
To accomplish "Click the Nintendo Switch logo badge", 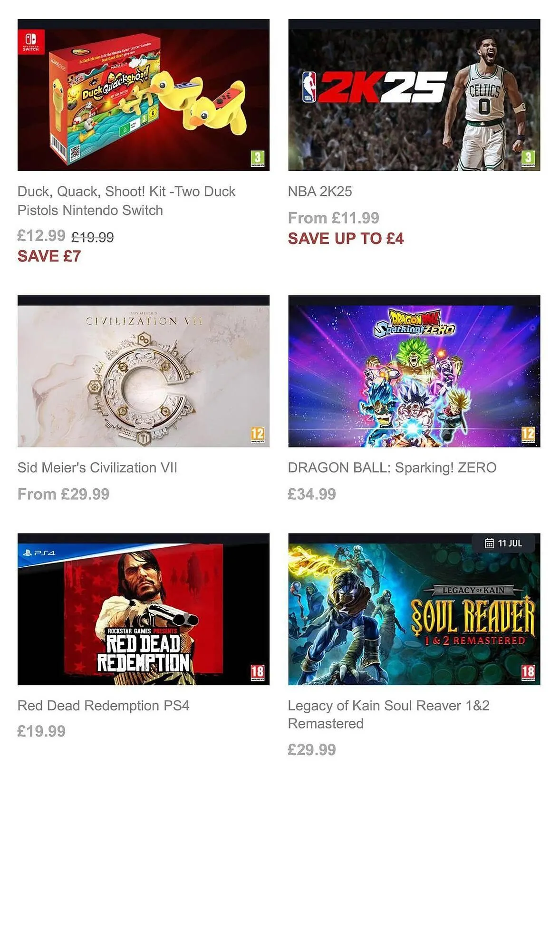I will [x=30, y=41].
